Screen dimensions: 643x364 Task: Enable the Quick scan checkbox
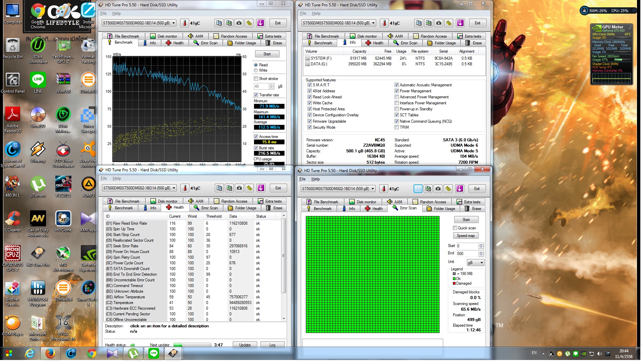(455, 228)
